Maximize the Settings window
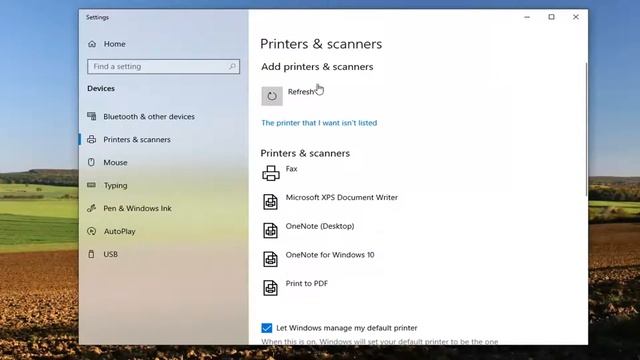This screenshot has width=640, height=360. (551, 17)
